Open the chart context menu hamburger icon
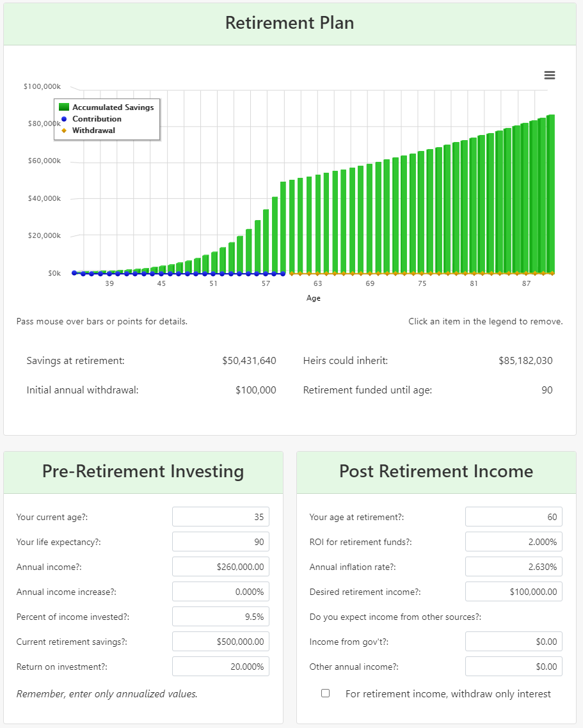This screenshot has width=583, height=728. (x=550, y=75)
